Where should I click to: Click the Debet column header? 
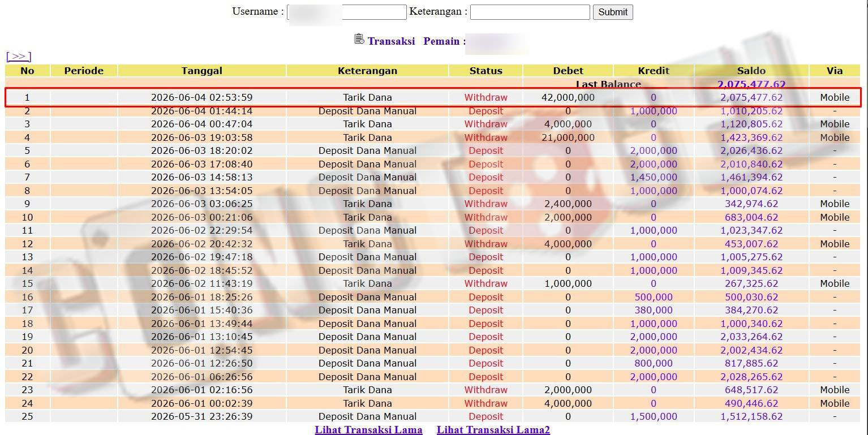coord(568,71)
